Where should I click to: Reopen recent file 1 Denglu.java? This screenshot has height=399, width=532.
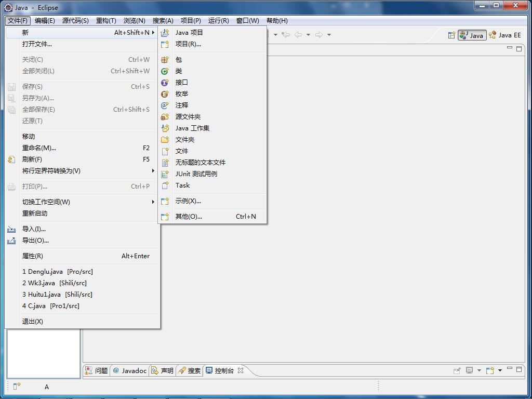[83, 272]
